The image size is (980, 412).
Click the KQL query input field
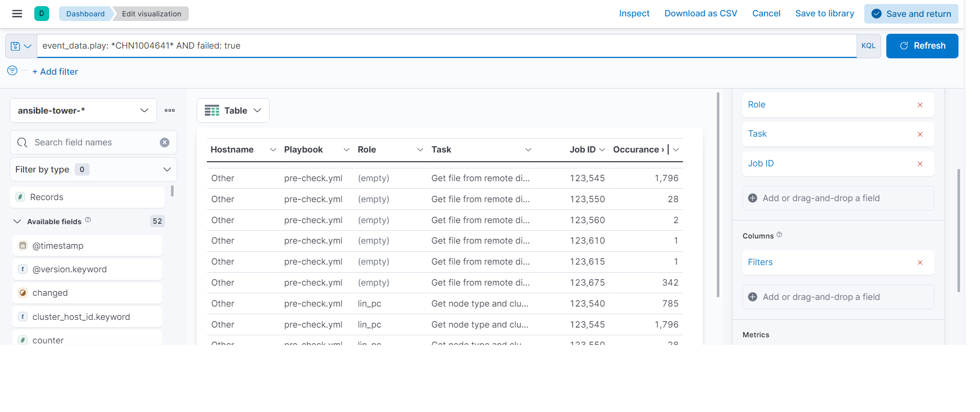click(445, 46)
